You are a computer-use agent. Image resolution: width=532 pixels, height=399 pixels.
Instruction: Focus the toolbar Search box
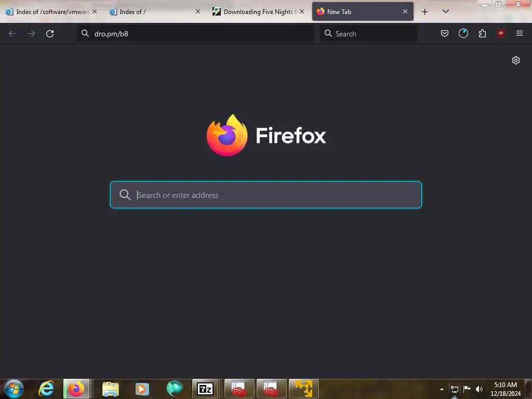point(368,34)
